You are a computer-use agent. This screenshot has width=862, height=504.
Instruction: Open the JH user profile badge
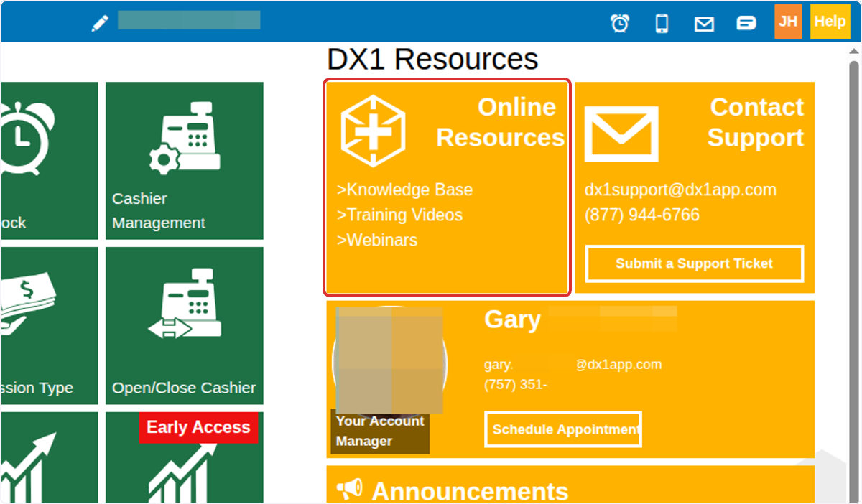click(788, 22)
